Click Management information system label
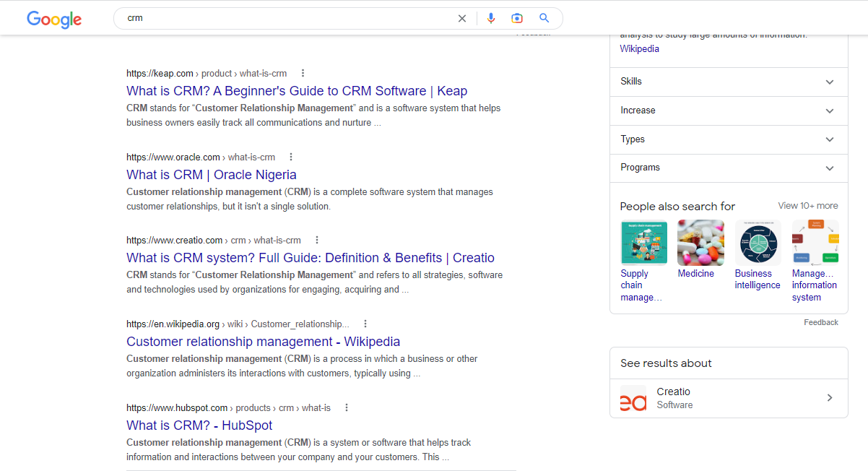868x471 pixels. 815,285
